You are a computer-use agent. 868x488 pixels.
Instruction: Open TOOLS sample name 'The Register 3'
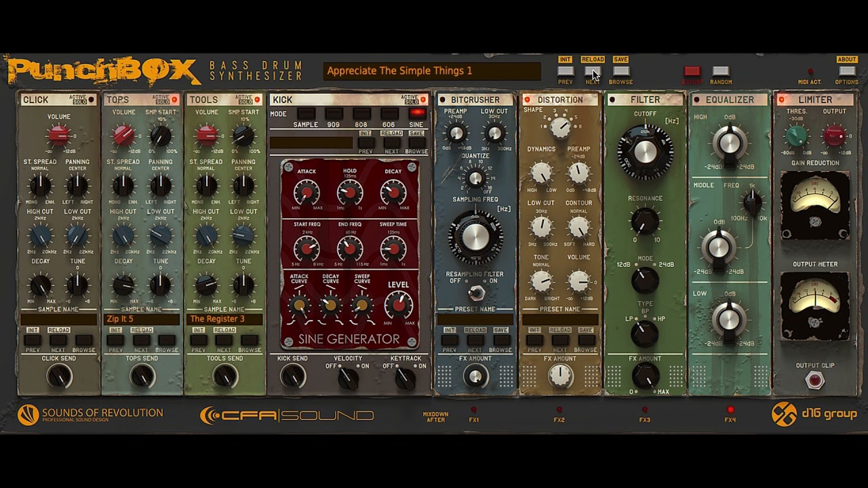[224, 319]
